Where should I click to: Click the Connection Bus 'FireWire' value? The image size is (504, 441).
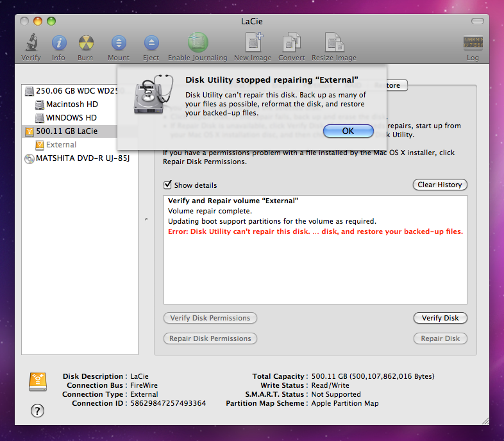(144, 385)
